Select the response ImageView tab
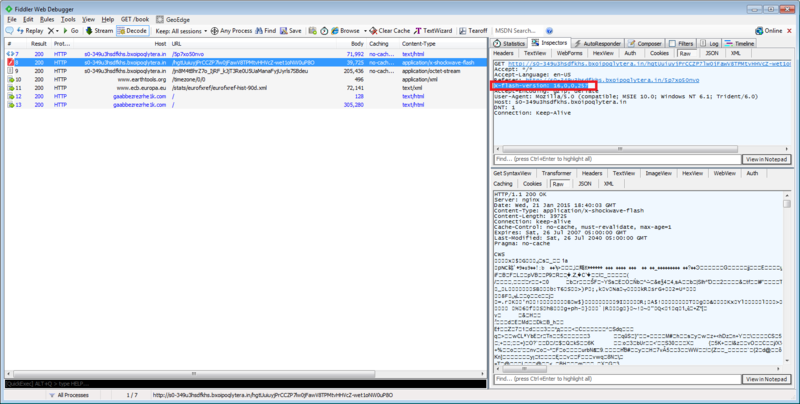Viewport: 800px width, 404px height. (659, 173)
